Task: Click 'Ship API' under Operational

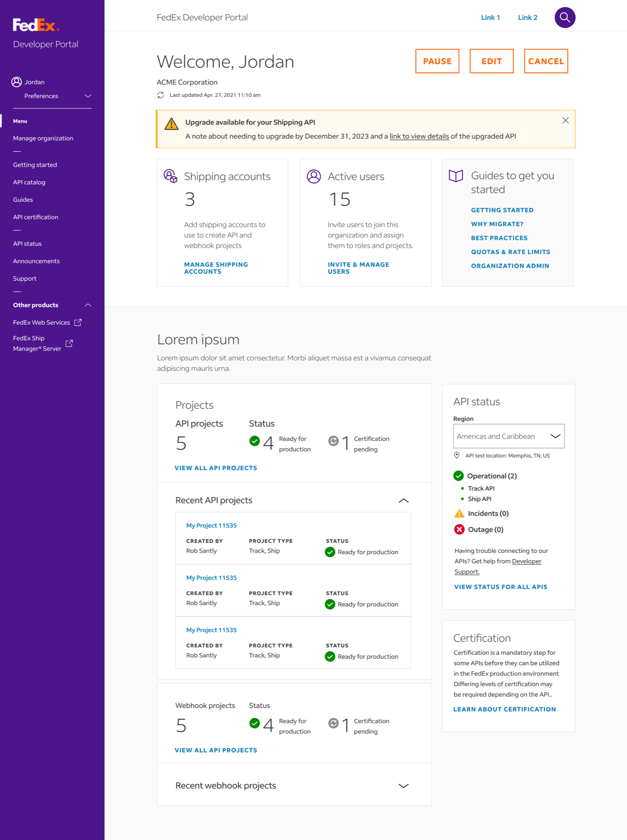Action: pyautogui.click(x=480, y=499)
